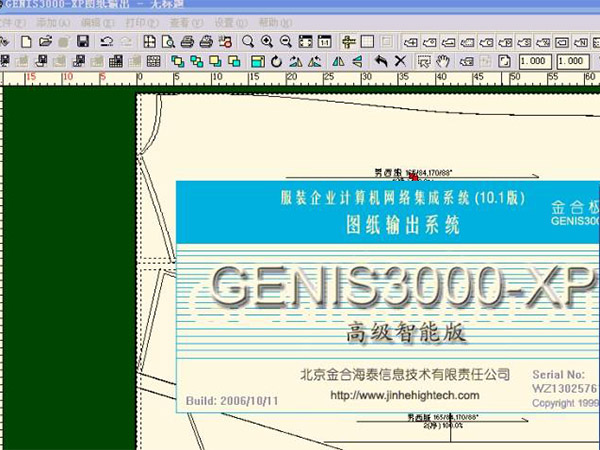Click the black undo arrow icon
The image size is (600, 450).
point(381,61)
